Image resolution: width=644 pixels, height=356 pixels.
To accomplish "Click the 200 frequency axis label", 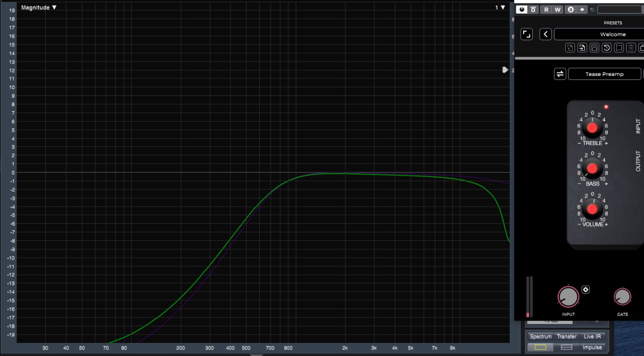I will click(181, 348).
